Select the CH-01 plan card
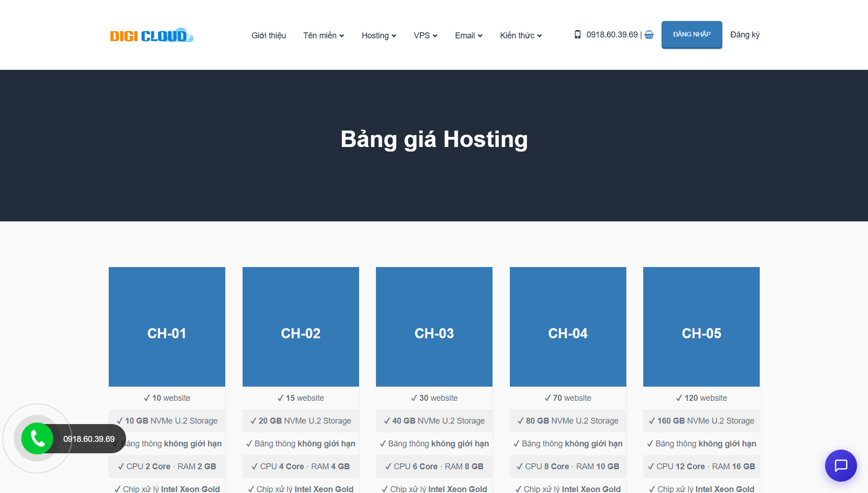 [x=167, y=327]
